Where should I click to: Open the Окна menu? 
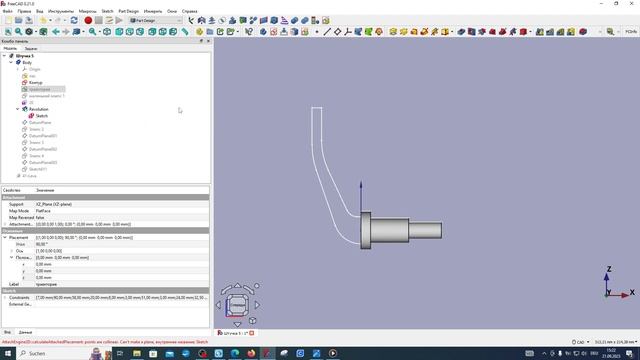pyautogui.click(x=172, y=11)
